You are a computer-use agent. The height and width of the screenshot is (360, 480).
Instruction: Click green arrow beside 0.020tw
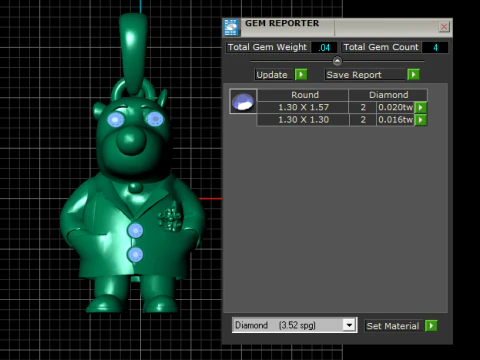421,107
